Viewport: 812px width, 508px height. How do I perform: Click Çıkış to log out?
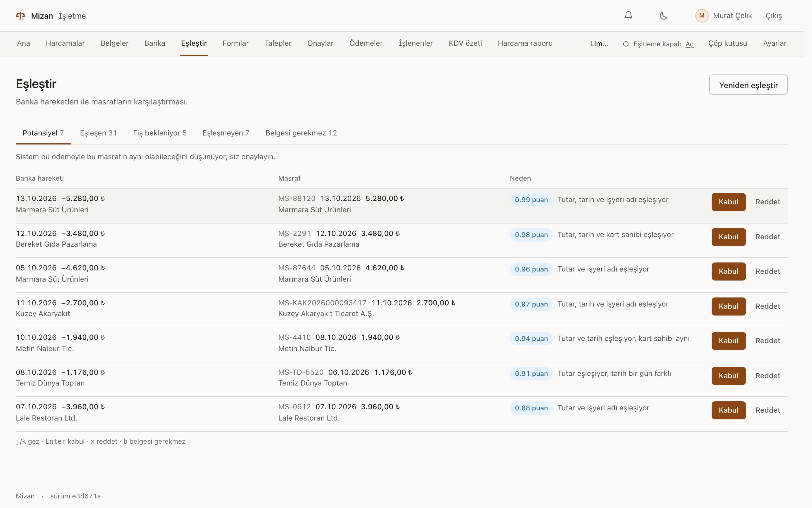(773, 16)
